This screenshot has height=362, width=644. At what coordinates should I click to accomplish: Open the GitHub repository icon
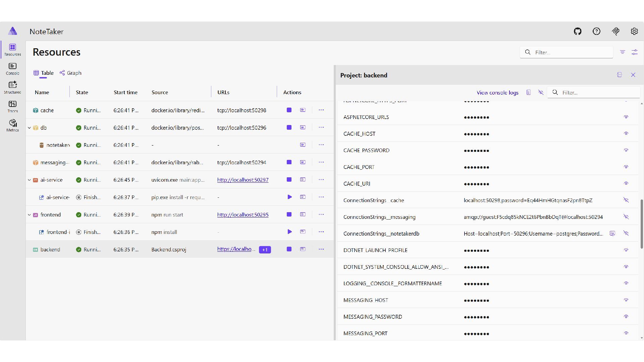pyautogui.click(x=577, y=32)
